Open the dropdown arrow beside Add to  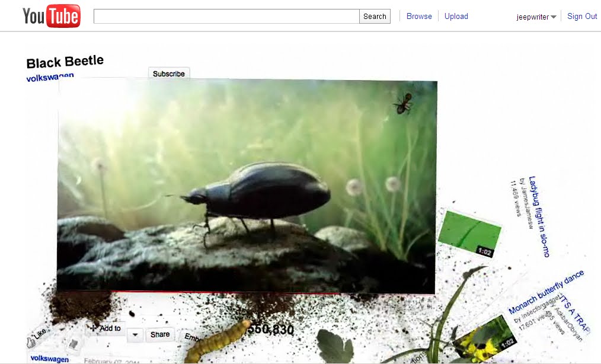click(135, 334)
